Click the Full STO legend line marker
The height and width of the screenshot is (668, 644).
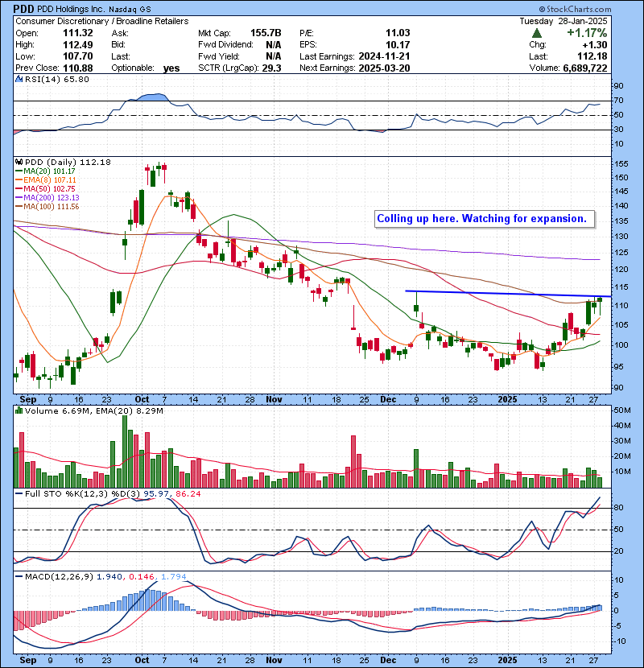tap(19, 493)
